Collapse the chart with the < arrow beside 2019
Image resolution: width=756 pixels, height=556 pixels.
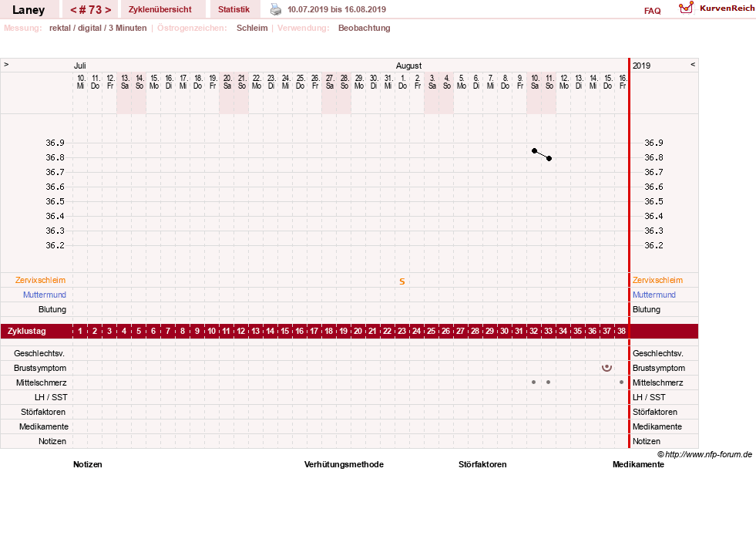click(x=693, y=64)
